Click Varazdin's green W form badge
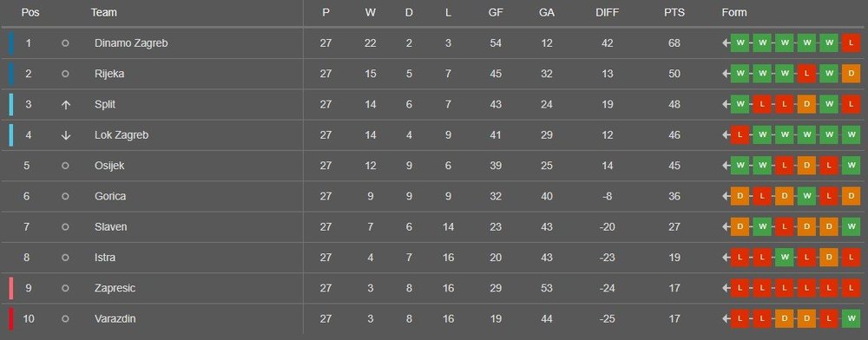 point(851,318)
